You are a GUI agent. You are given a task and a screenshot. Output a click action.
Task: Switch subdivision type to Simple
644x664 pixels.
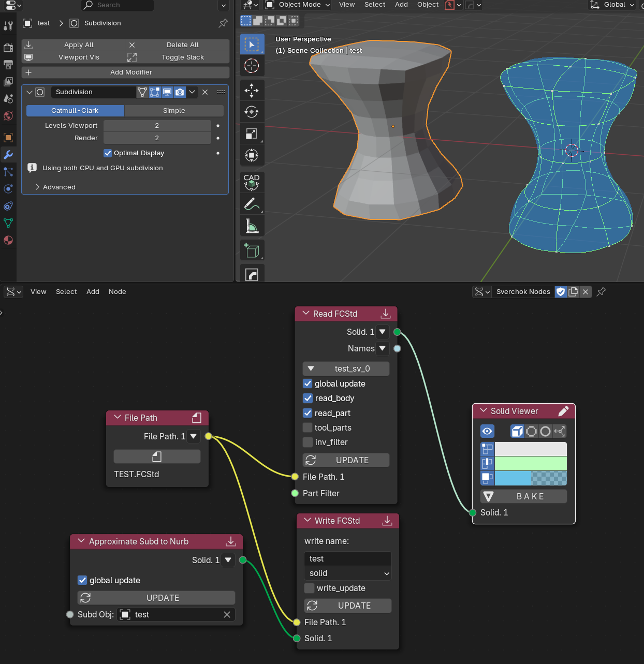click(x=174, y=111)
